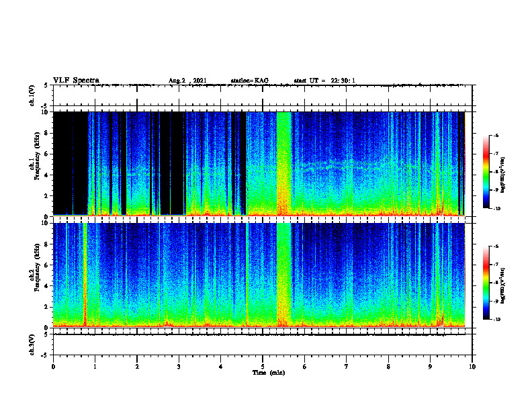Screen dimensions: 532x411
Task: Click the "5" volt tick on ch.1(V) axis
Action: pos(46,85)
